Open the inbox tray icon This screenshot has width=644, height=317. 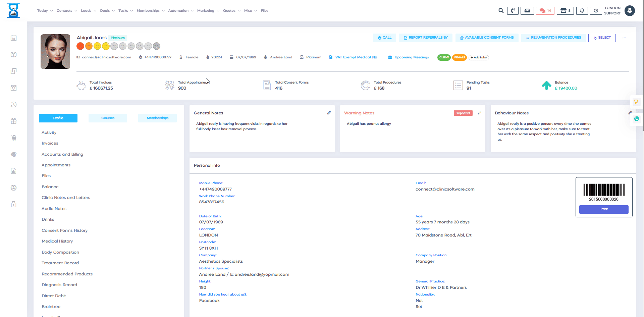pos(527,10)
